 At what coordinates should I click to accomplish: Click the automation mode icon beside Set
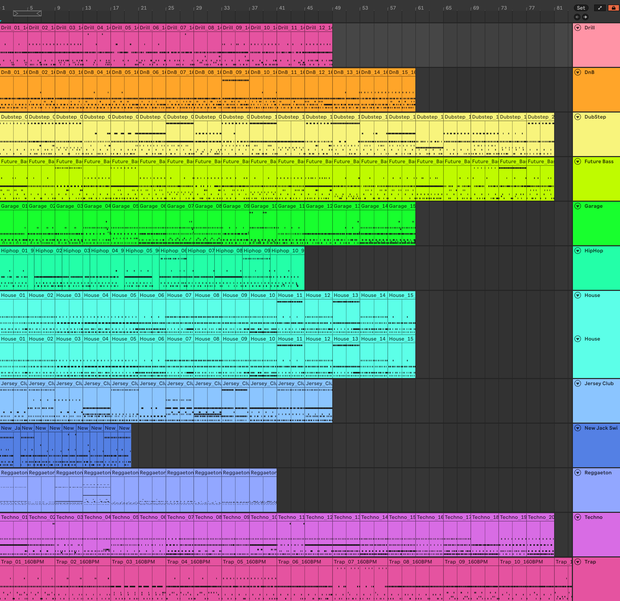click(599, 8)
